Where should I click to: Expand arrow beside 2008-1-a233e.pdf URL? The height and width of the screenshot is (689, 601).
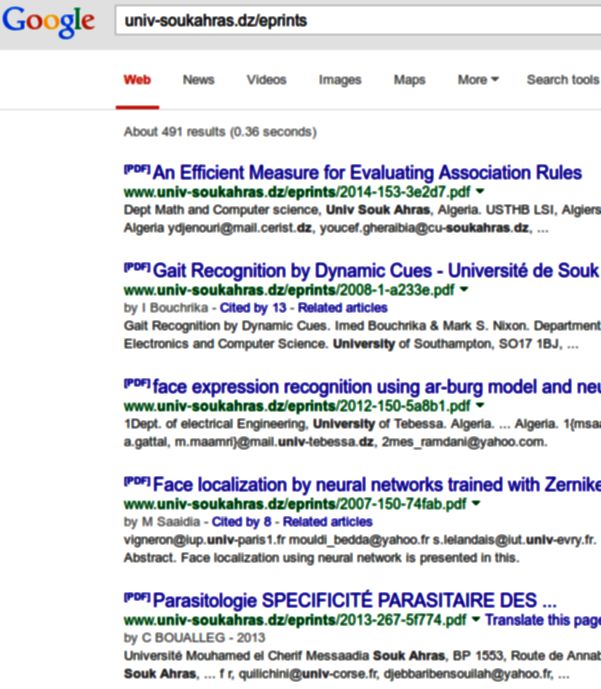pos(464,289)
